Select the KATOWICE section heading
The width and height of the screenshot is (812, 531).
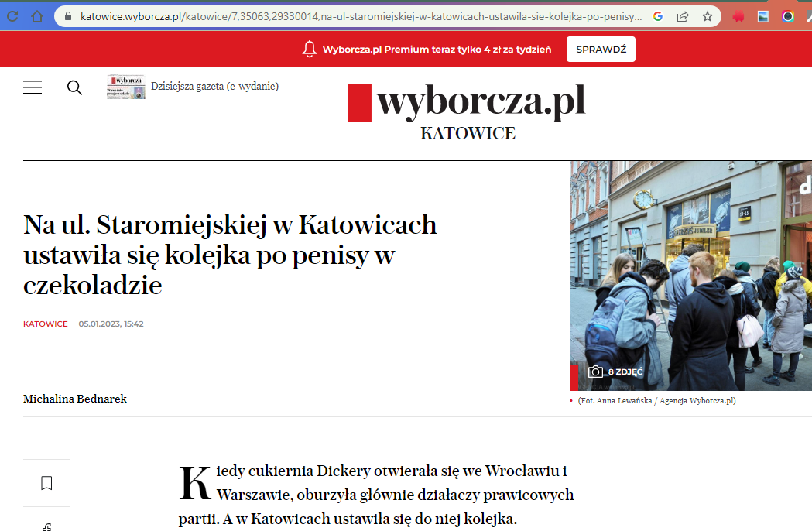[468, 134]
